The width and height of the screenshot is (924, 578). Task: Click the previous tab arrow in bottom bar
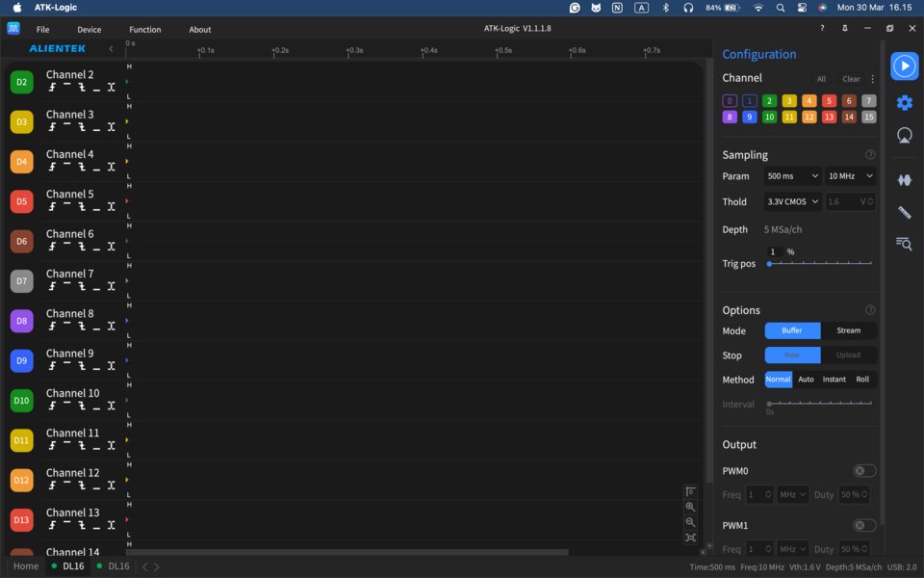pos(145,566)
